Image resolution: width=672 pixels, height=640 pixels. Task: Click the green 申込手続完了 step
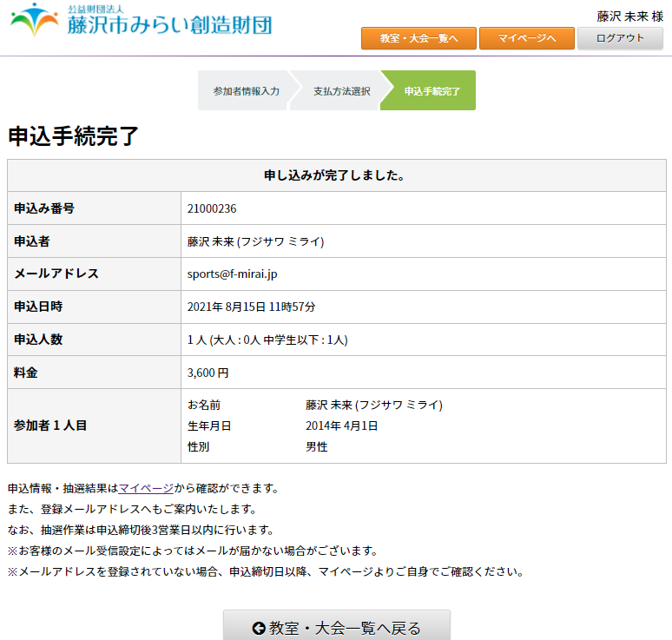tap(432, 91)
